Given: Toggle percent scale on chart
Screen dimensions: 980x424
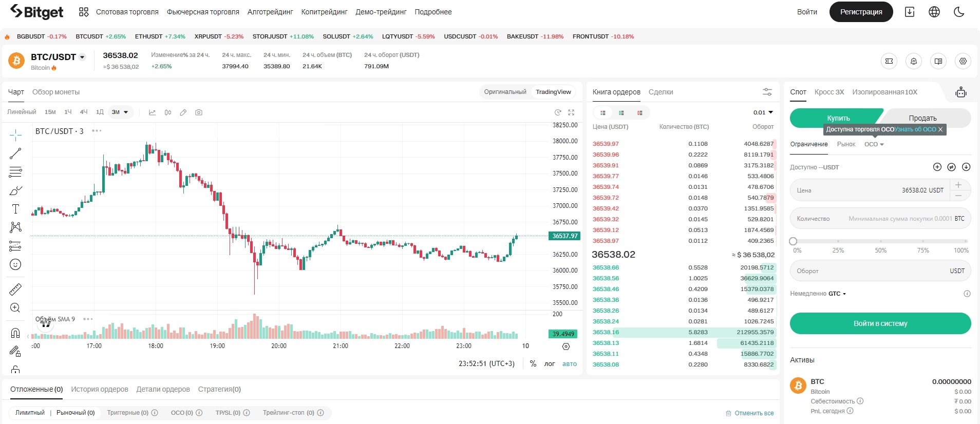Looking at the screenshot, I should [x=533, y=363].
